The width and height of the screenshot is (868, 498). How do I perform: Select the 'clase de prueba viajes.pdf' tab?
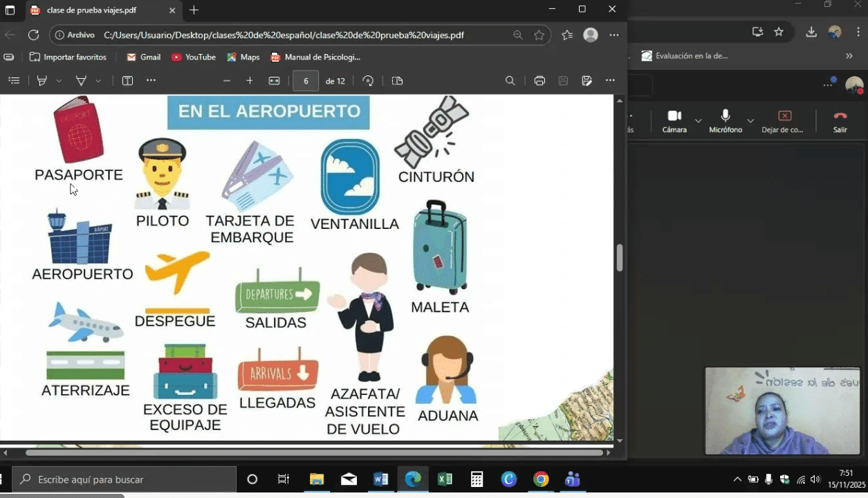click(x=97, y=10)
